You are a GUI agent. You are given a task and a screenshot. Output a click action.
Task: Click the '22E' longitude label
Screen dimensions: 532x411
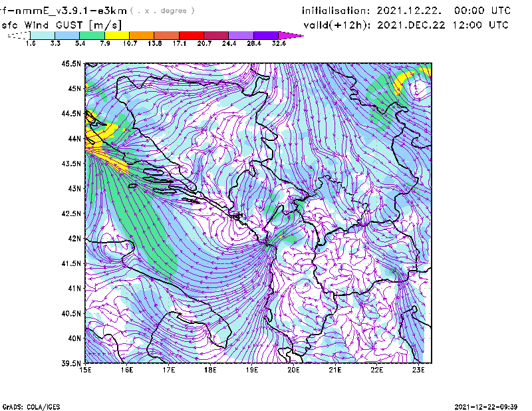(x=376, y=370)
